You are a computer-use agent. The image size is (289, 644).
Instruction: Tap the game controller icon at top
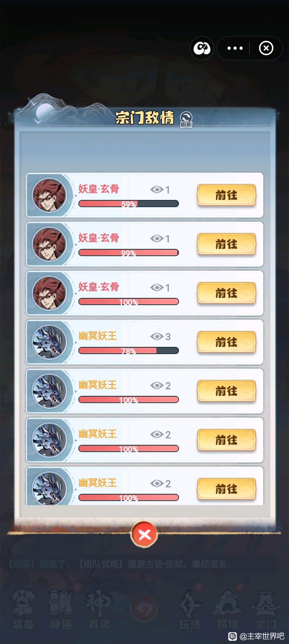click(202, 48)
